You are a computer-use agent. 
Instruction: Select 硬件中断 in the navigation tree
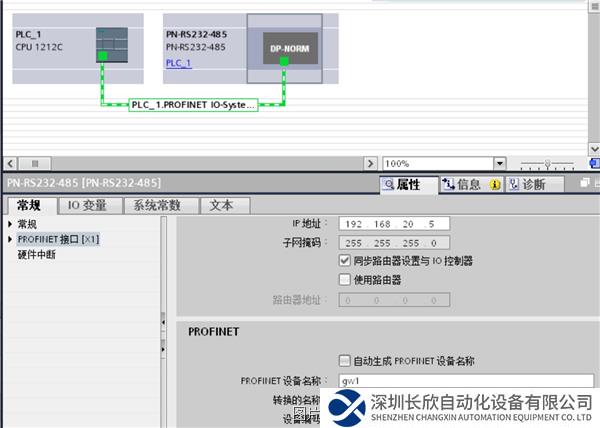[37, 255]
